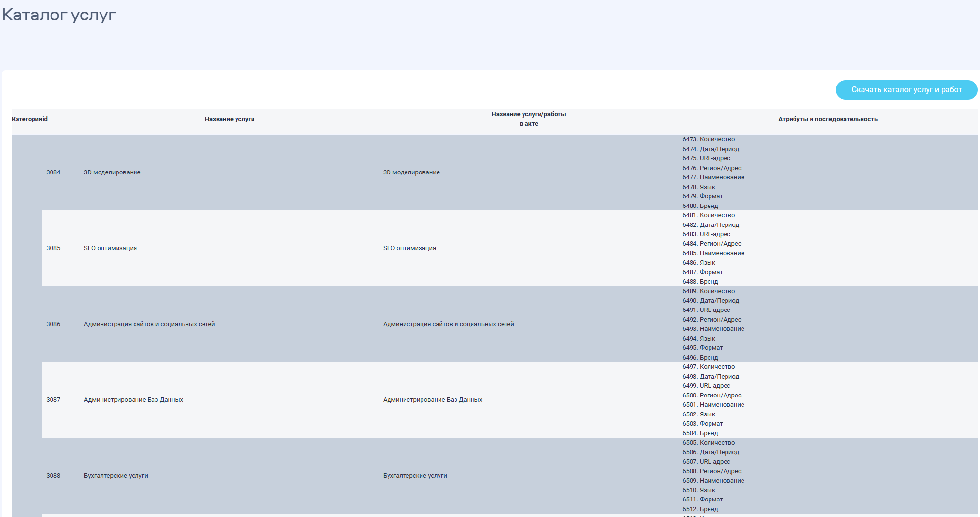Click attribute '6483. URL-адрес'
The height and width of the screenshot is (517, 980).
coord(706,234)
